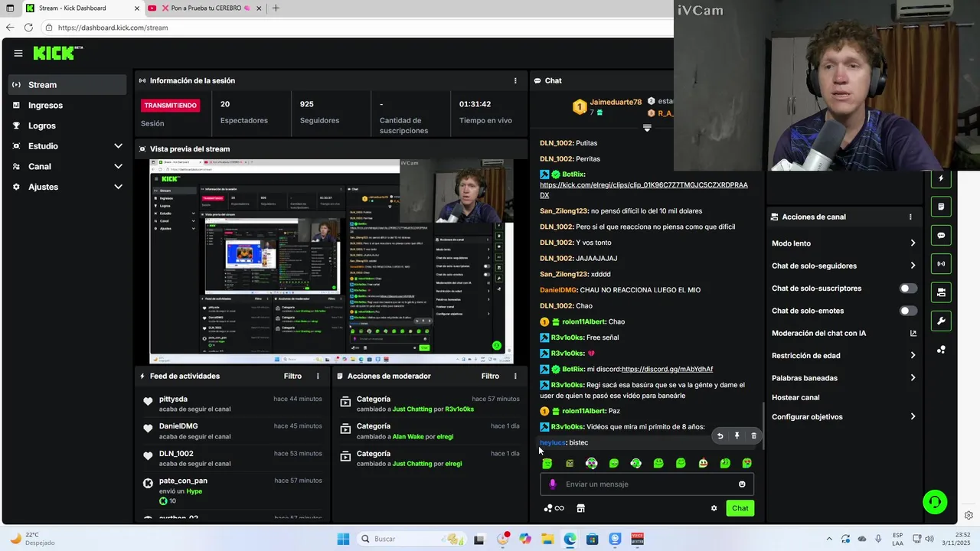Delete the heylucs chat message
Screen dimensions: 980x551
click(753, 436)
